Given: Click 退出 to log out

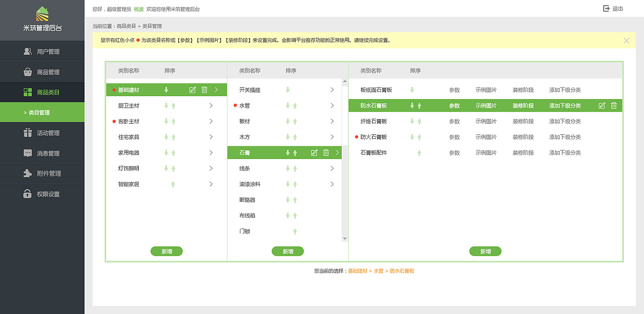Looking at the screenshot, I should (x=618, y=9).
